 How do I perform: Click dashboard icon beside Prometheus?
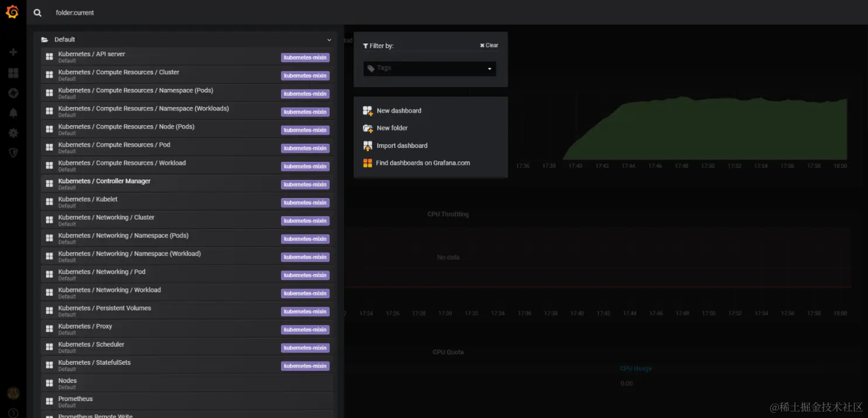[x=50, y=402]
